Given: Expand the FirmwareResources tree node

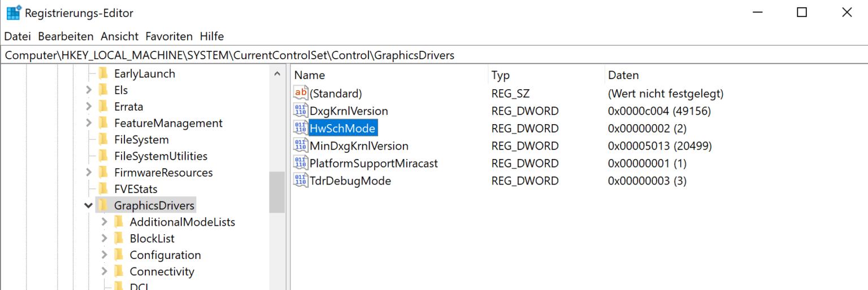Looking at the screenshot, I should click(89, 172).
